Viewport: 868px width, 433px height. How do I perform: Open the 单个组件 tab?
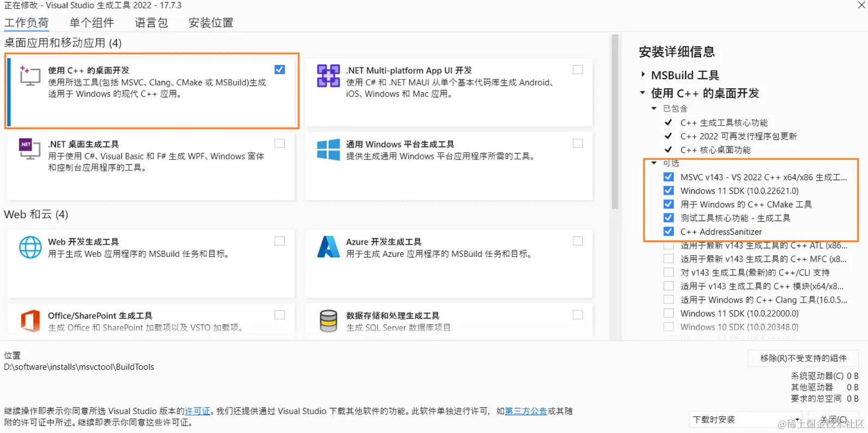pyautogui.click(x=92, y=23)
